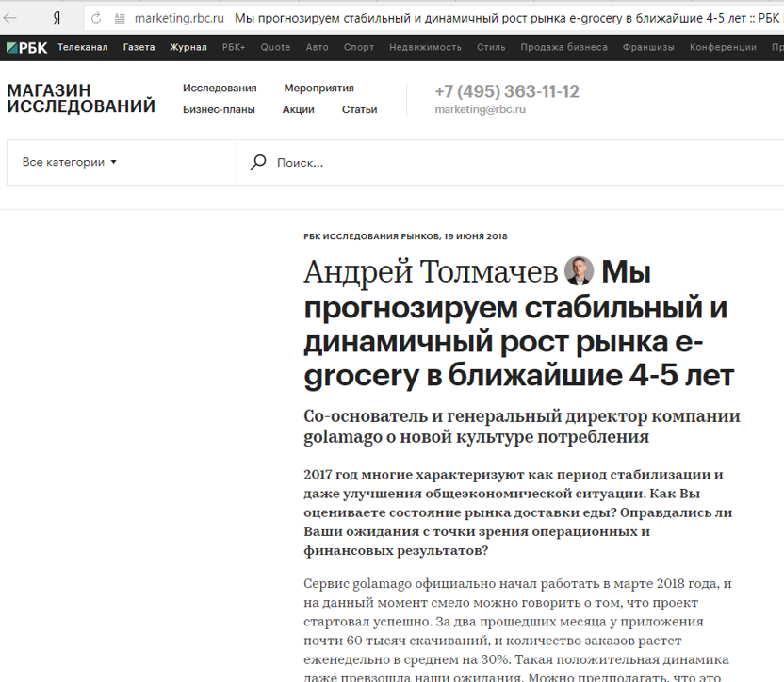Expand the 'Все категории' dropdown
Screen dimensions: 784x682
point(70,162)
